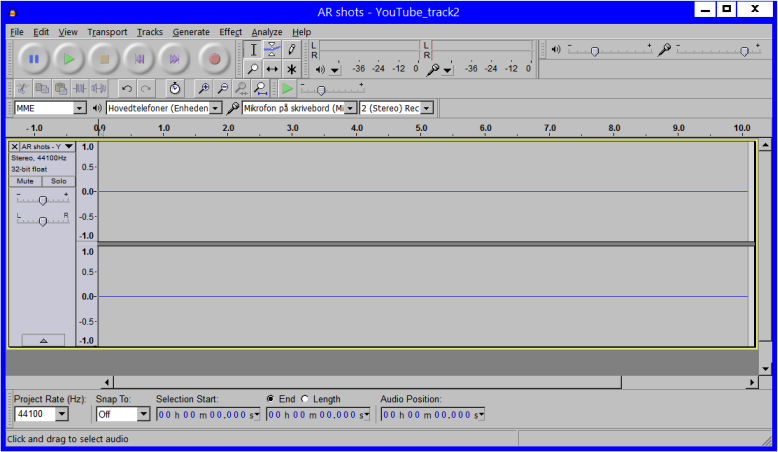Image resolution: width=778 pixels, height=452 pixels.
Task: Open Project Rate 44100 dropdown
Action: pos(62,414)
